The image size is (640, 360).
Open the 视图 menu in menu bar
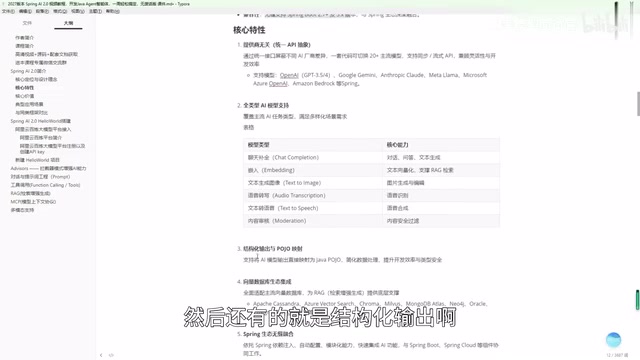point(78,11)
